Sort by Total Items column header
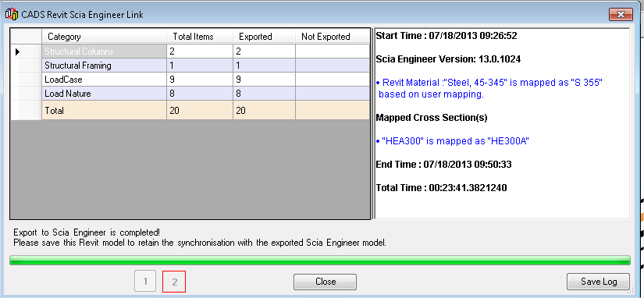Image resolution: width=644 pixels, height=298 pixels. (x=200, y=37)
